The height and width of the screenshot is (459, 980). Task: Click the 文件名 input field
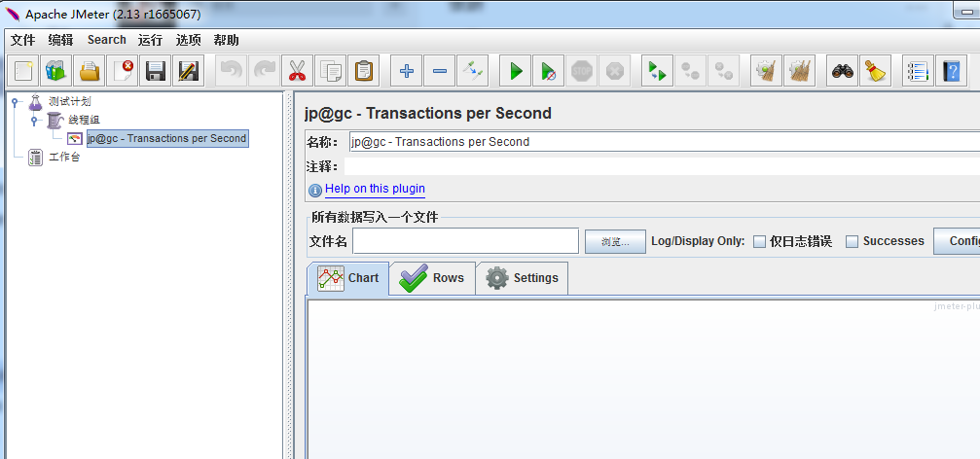point(465,241)
